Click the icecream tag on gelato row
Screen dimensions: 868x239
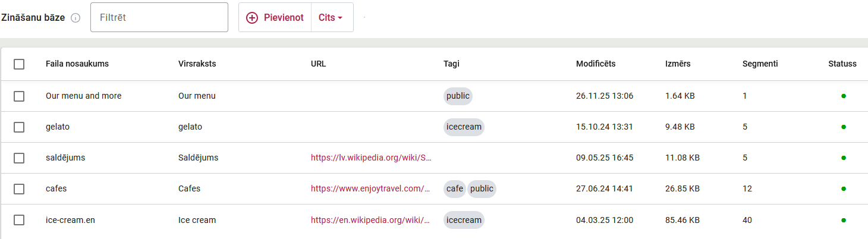click(464, 127)
